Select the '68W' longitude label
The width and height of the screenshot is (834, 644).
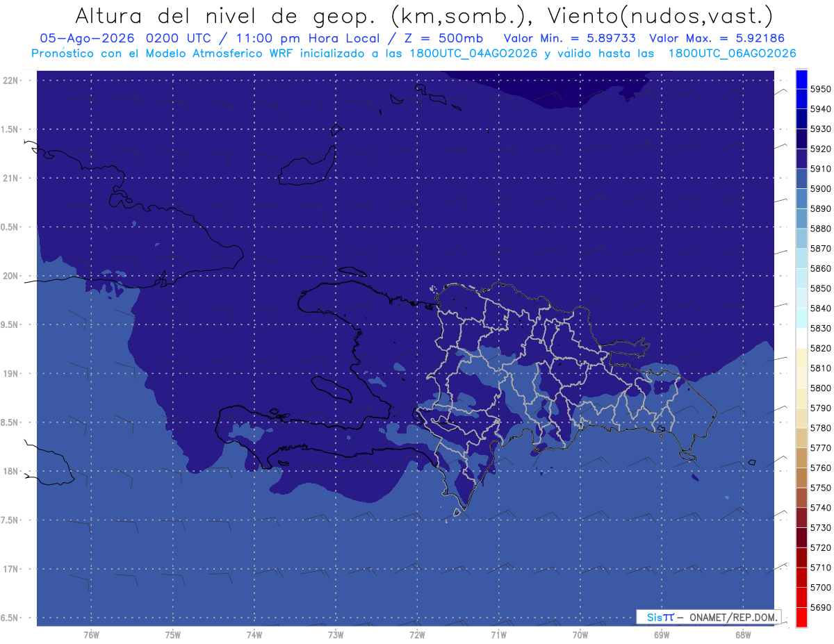[742, 635]
